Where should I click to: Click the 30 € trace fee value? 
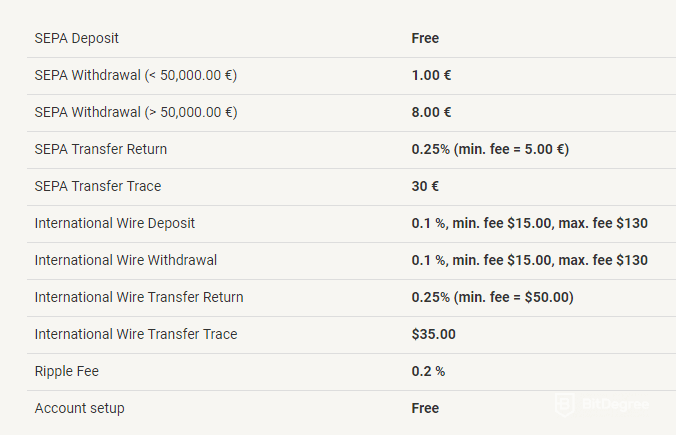pos(425,186)
